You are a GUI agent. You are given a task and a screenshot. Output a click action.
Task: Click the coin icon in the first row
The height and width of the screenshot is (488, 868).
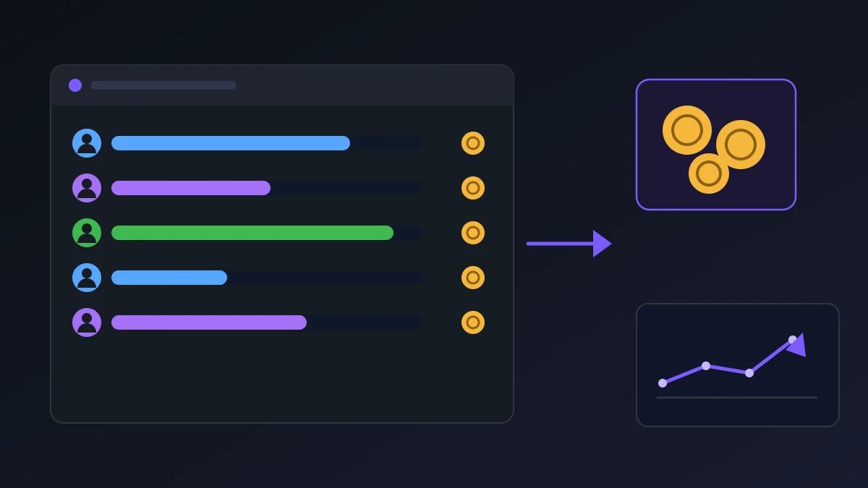(x=473, y=143)
